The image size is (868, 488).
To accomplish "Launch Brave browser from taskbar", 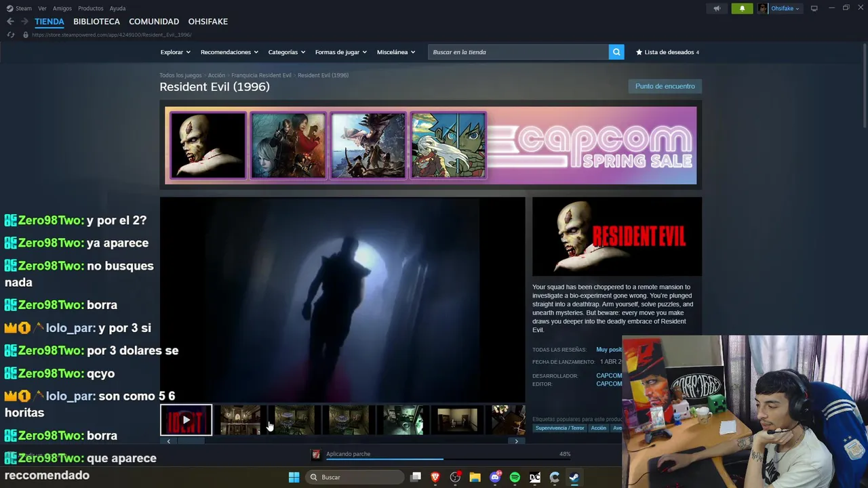I will tap(435, 477).
